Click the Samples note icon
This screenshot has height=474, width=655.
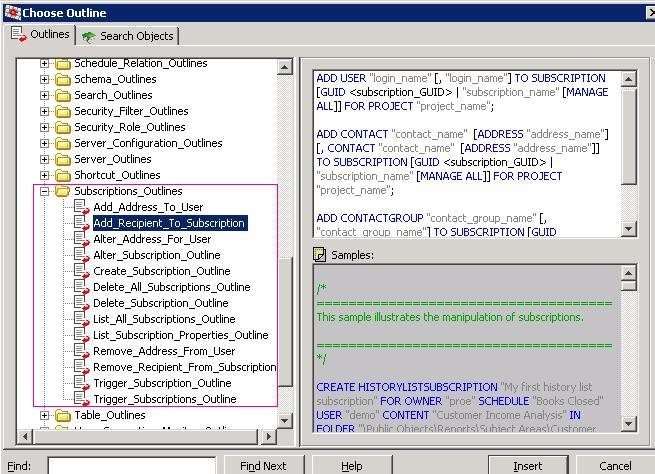320,255
